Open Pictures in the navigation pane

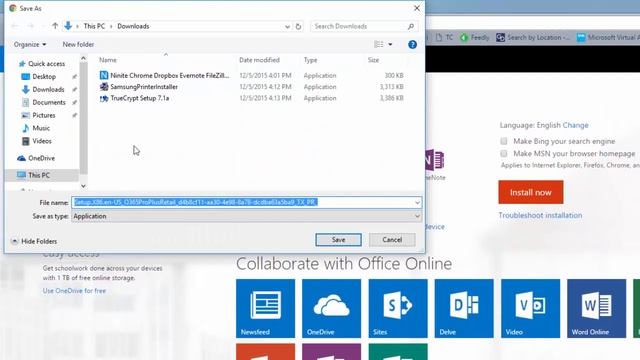pos(44,116)
